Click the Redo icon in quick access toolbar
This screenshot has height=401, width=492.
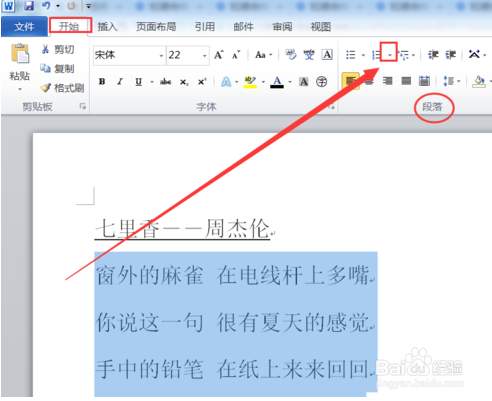[71, 6]
